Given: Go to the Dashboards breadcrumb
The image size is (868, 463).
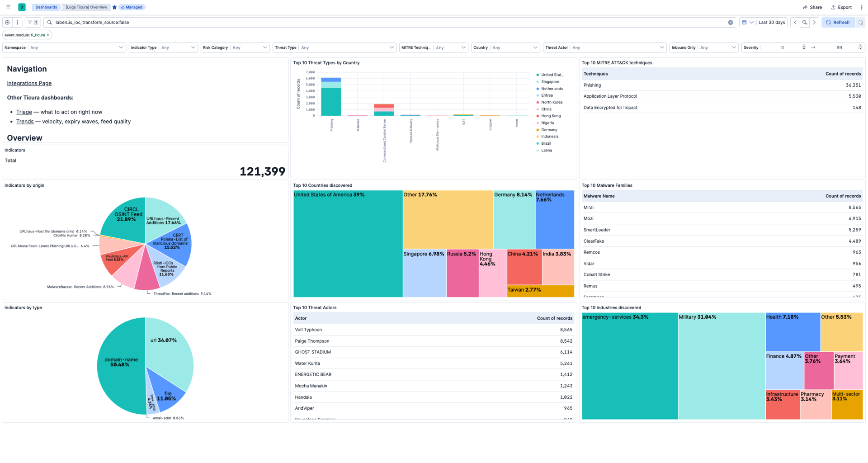Looking at the screenshot, I should point(46,7).
